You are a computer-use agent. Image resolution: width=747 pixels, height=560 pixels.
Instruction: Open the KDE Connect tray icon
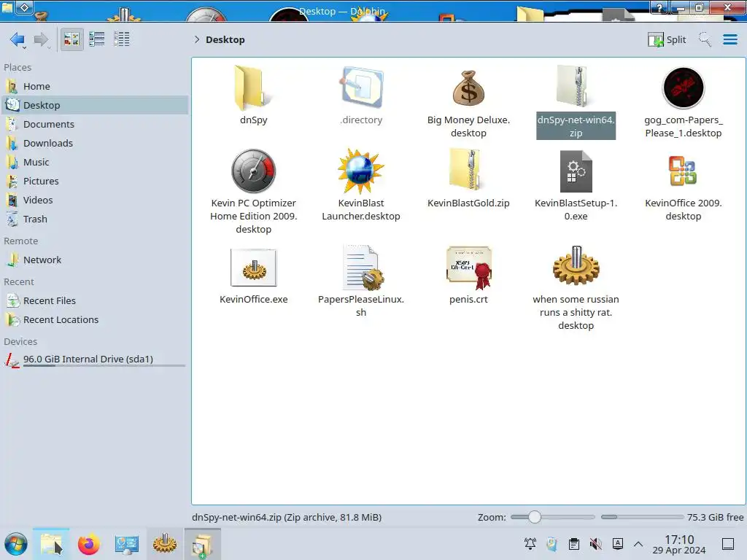[x=551, y=544]
